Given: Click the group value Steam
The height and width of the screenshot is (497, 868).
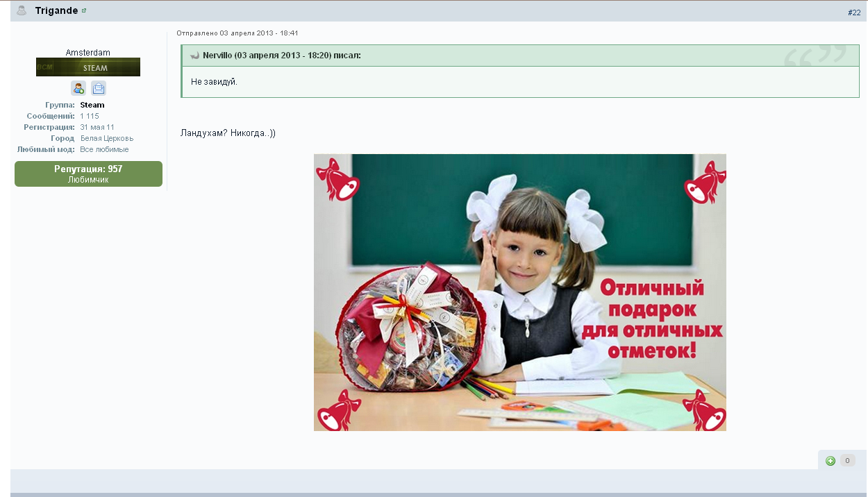Looking at the screenshot, I should coord(92,106).
